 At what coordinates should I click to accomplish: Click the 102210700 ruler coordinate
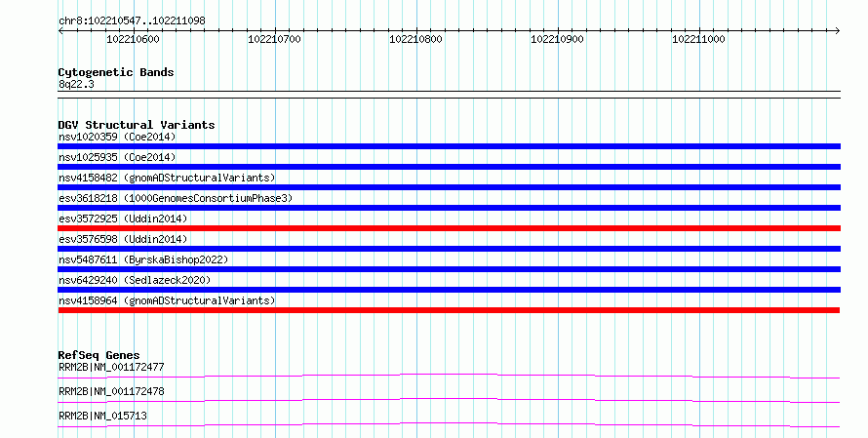(x=275, y=39)
